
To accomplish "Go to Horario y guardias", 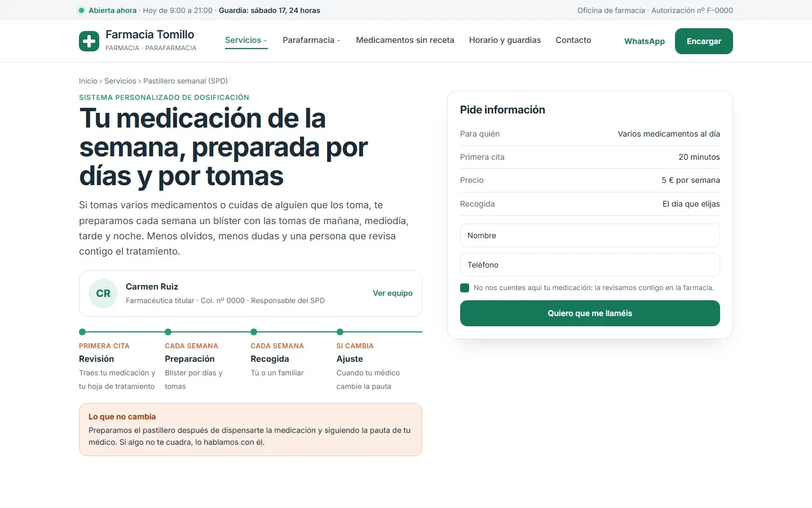I will pyautogui.click(x=505, y=40).
